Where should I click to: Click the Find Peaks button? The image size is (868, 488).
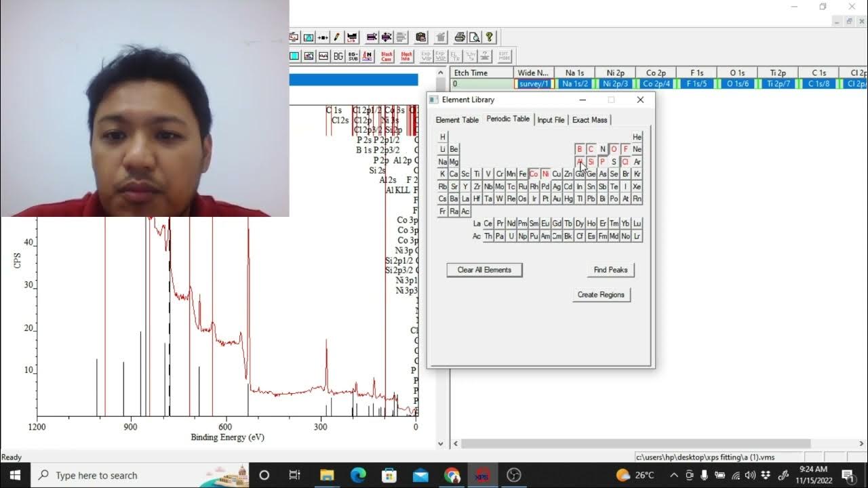pyautogui.click(x=610, y=270)
